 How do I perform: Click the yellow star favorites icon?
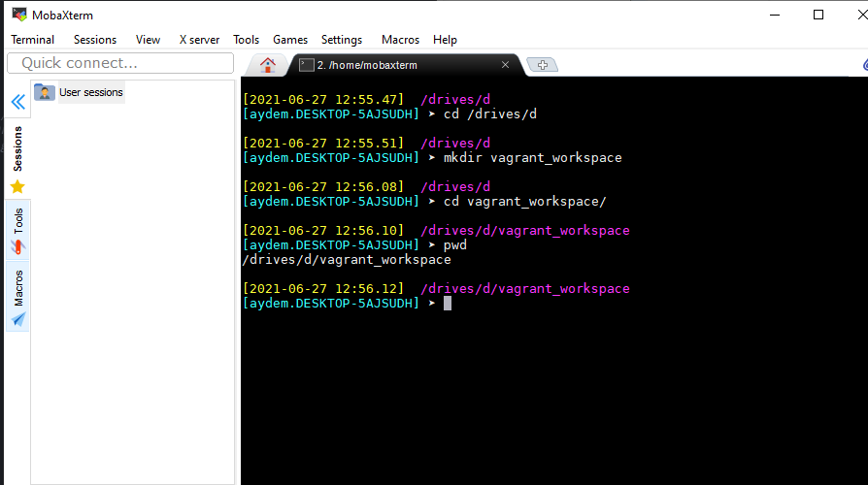pos(17,187)
